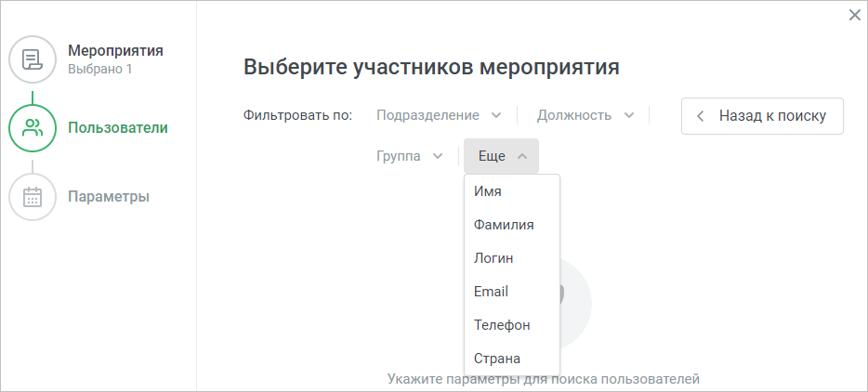Click the Должность dropdown chevron arrow
This screenshot has height=392, width=868.
629,115
